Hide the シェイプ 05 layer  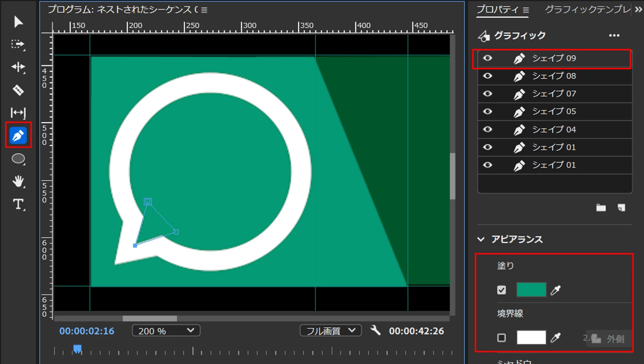coord(488,111)
